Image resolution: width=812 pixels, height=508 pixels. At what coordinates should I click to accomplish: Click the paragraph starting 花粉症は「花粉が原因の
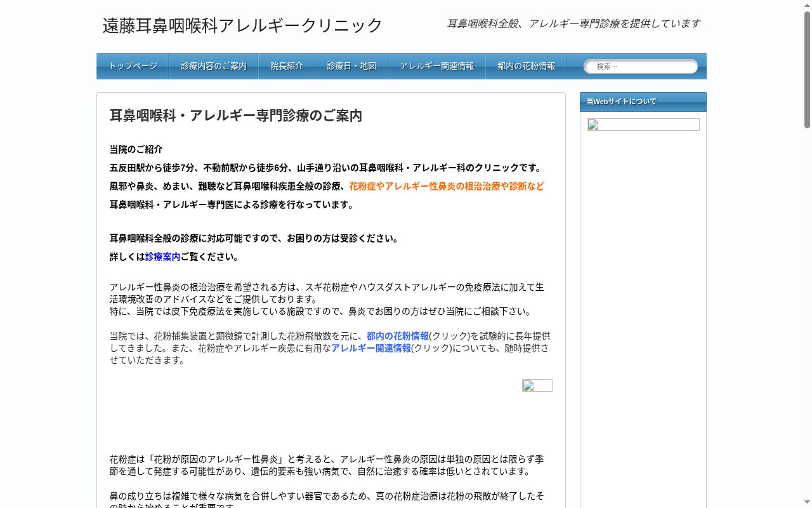pyautogui.click(x=327, y=465)
